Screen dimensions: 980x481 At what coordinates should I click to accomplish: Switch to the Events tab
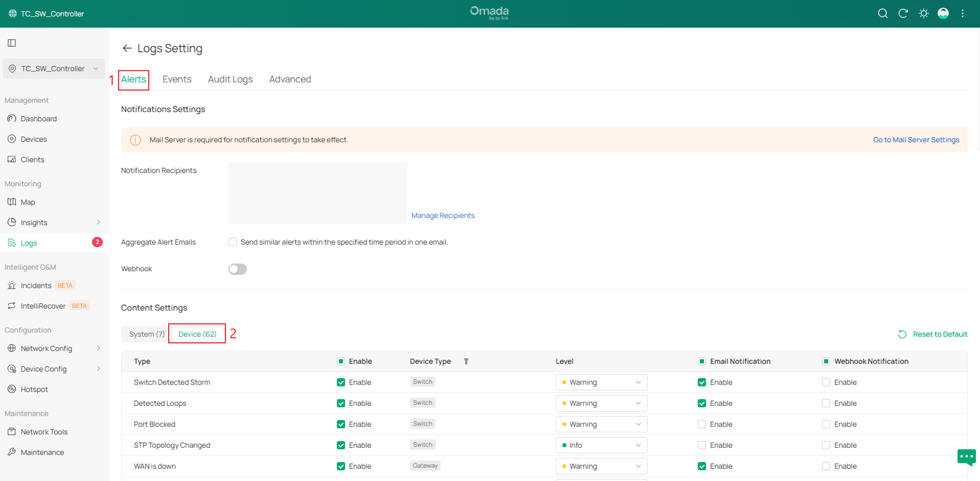coord(177,79)
